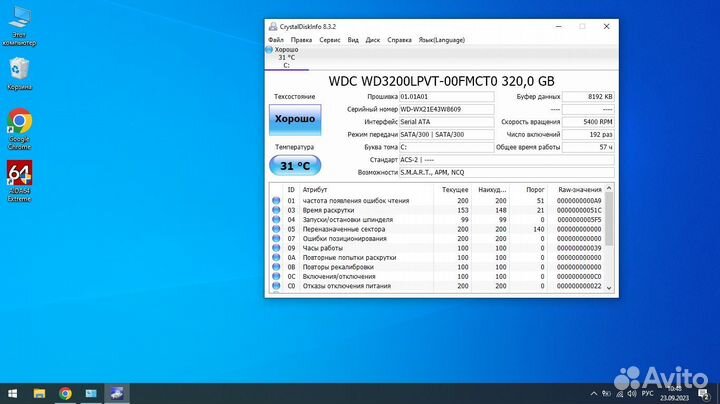Image resolution: width=720 pixels, height=404 pixels.
Task: Click the scroll up arrow of attribute list
Action: (609, 188)
